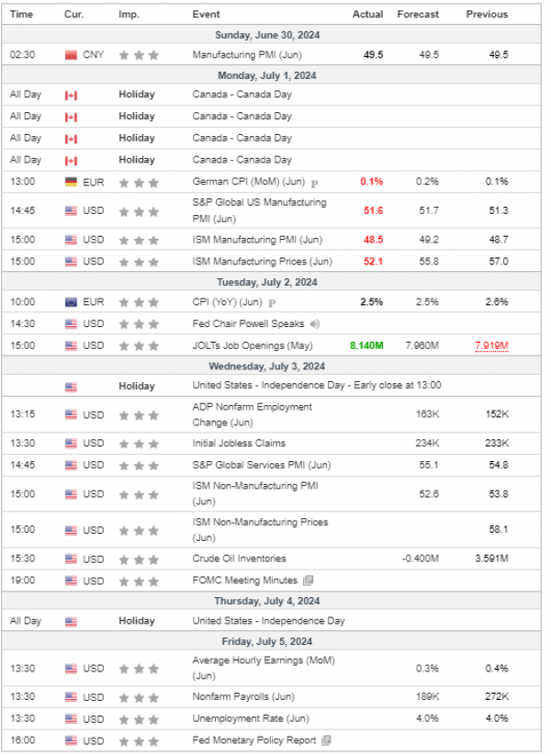Click the Previous column header
The image size is (551, 756).
pos(487,14)
